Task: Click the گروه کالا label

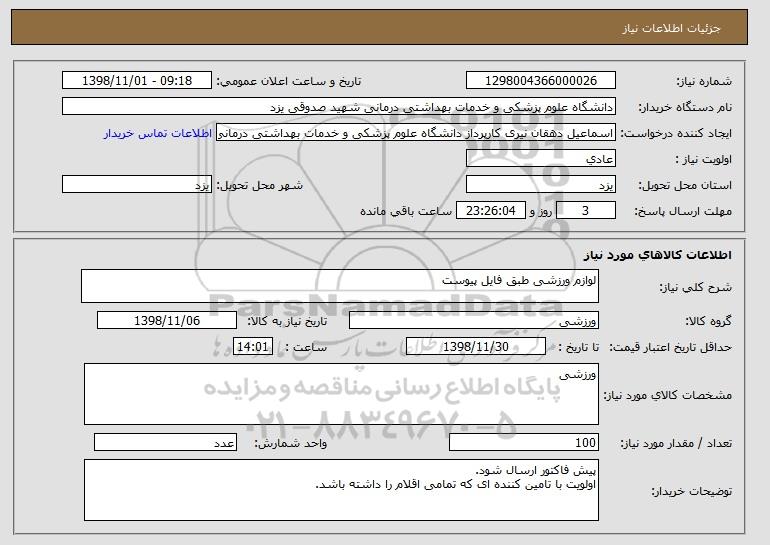Action: [x=709, y=321]
